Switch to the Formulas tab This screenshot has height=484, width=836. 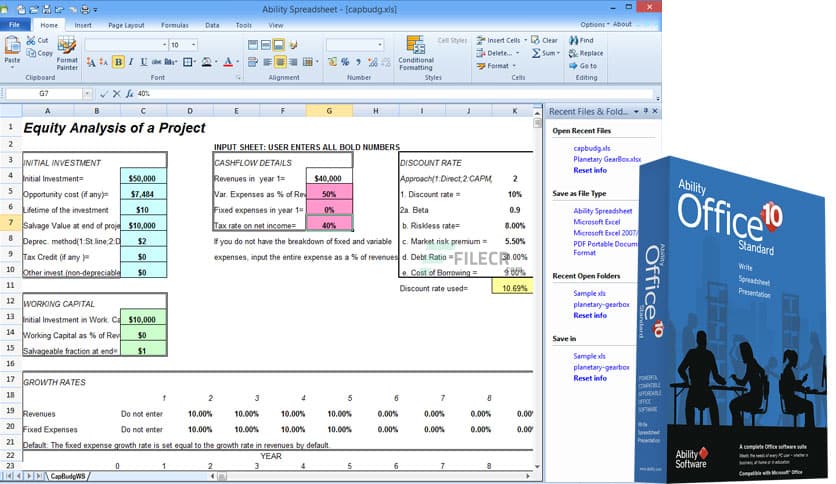coord(174,25)
